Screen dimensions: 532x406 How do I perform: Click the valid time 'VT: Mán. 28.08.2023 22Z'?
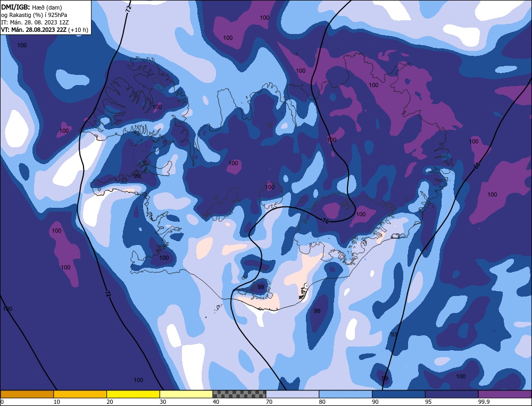34,30
